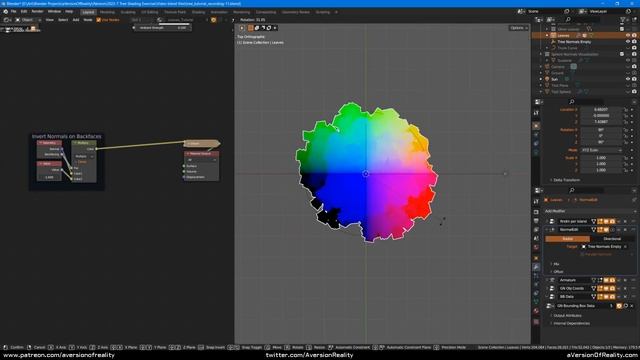Click the outliner filter funnel icon
This screenshot has width=640, height=360.
click(623, 20)
